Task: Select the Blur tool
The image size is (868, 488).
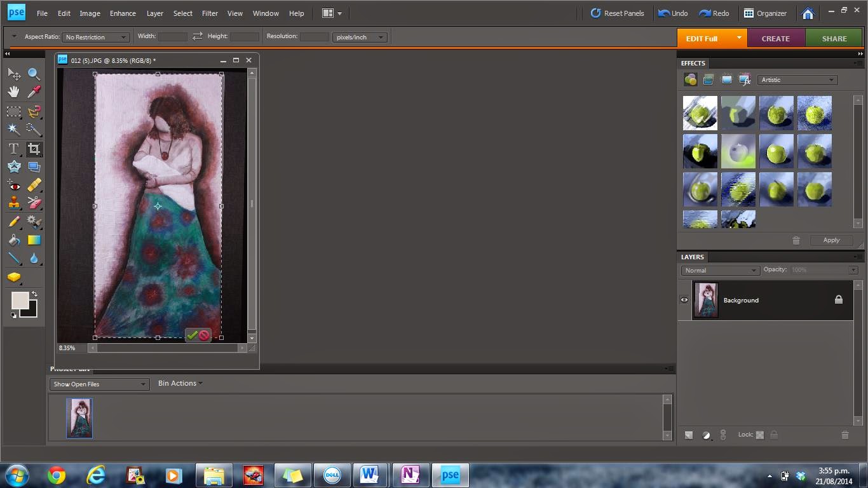Action: (34, 258)
